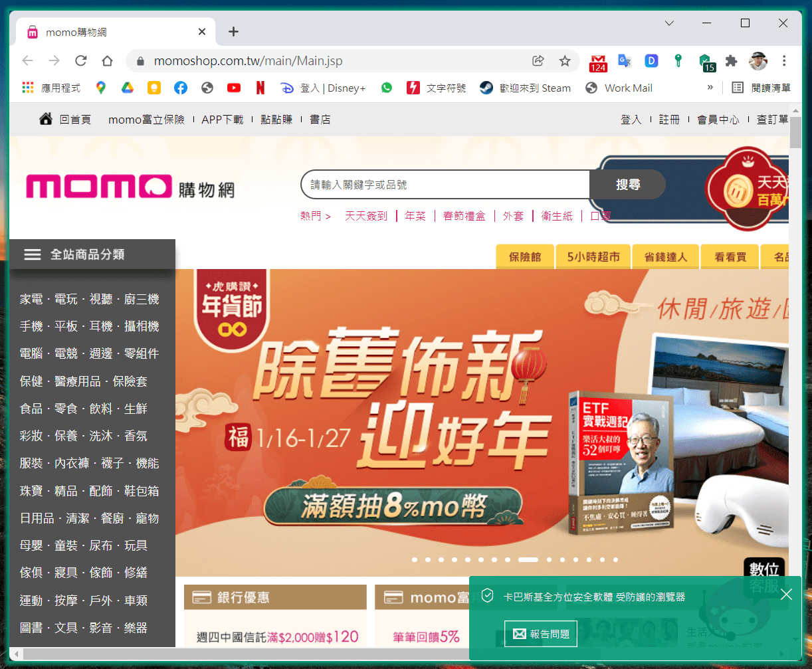
Task: Click the home icon beside 回首頁
Action: 46,119
